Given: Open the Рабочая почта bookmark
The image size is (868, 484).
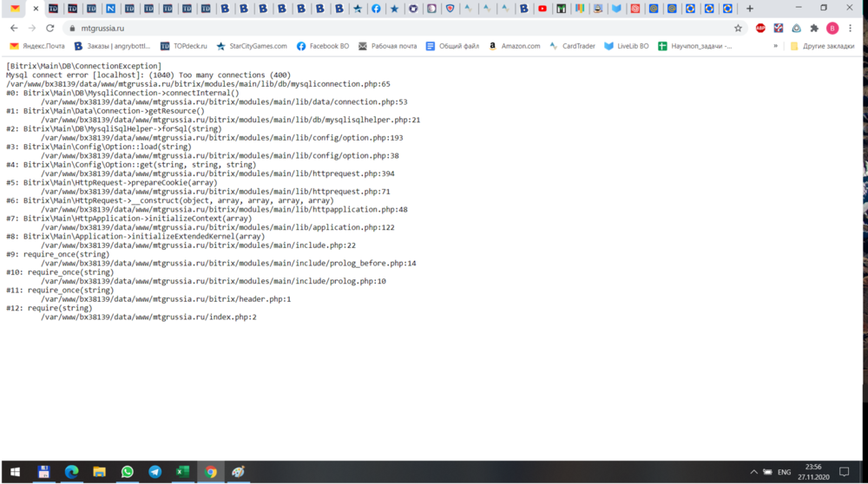Looking at the screenshot, I should (387, 46).
